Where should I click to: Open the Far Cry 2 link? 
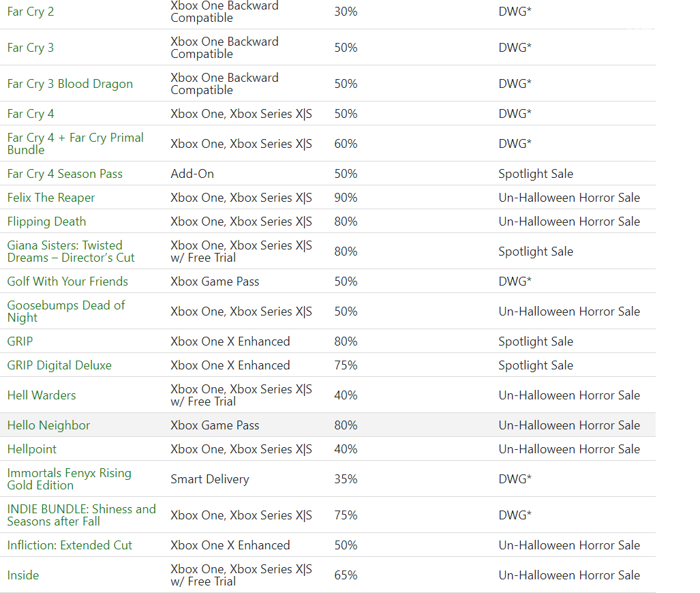[31, 12]
